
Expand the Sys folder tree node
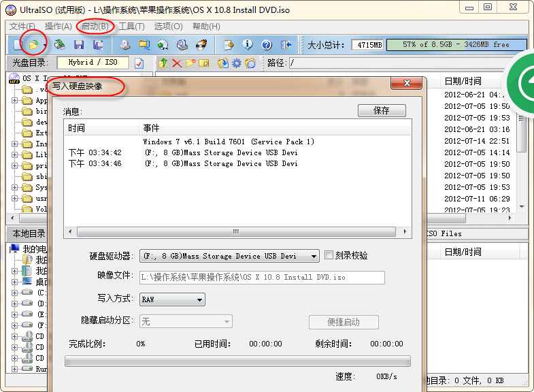pos(15,187)
